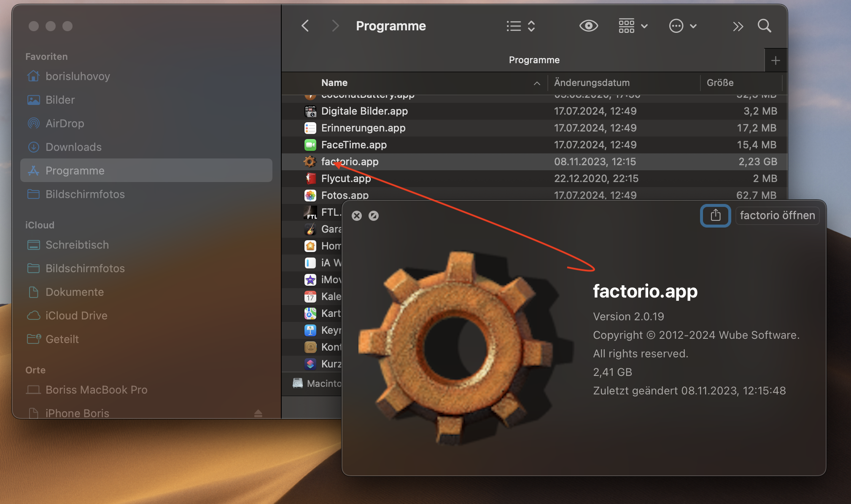Select Erinnerungen.app in the list
851x504 pixels.
tap(534, 128)
